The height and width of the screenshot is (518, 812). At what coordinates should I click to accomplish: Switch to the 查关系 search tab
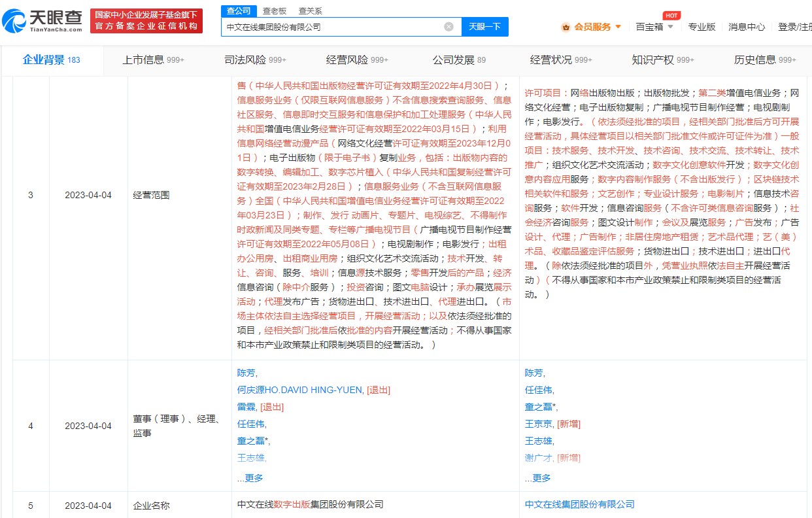pos(310,11)
